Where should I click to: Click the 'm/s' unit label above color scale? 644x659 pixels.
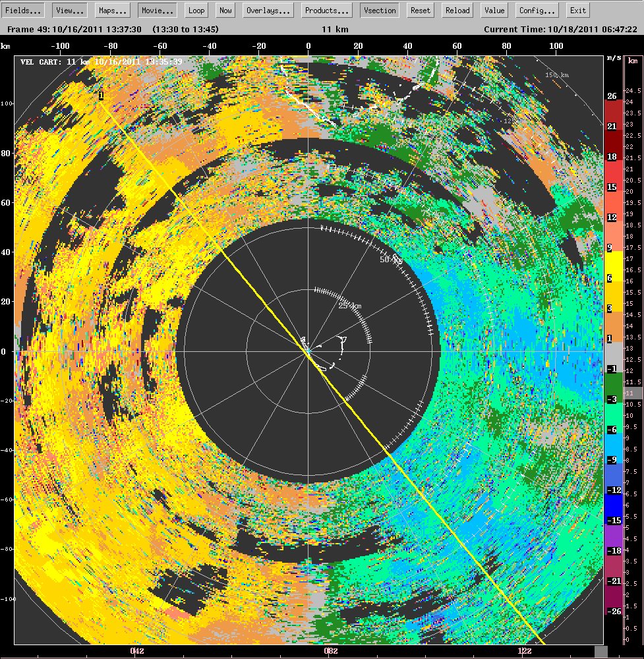coord(614,57)
